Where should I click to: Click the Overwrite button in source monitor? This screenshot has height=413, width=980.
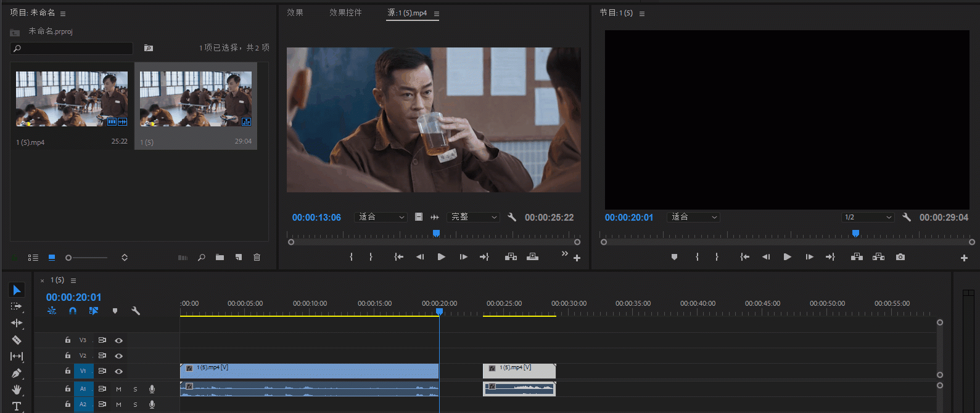tap(532, 257)
